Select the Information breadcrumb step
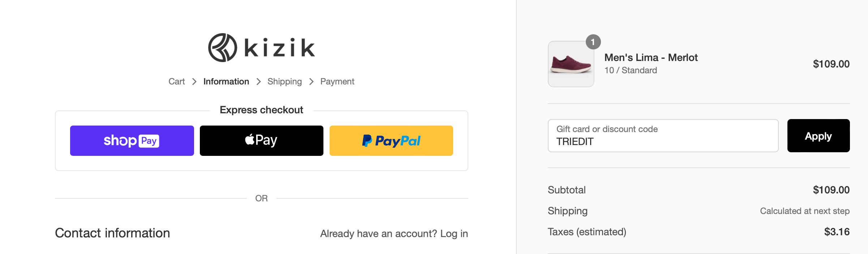 (x=226, y=82)
